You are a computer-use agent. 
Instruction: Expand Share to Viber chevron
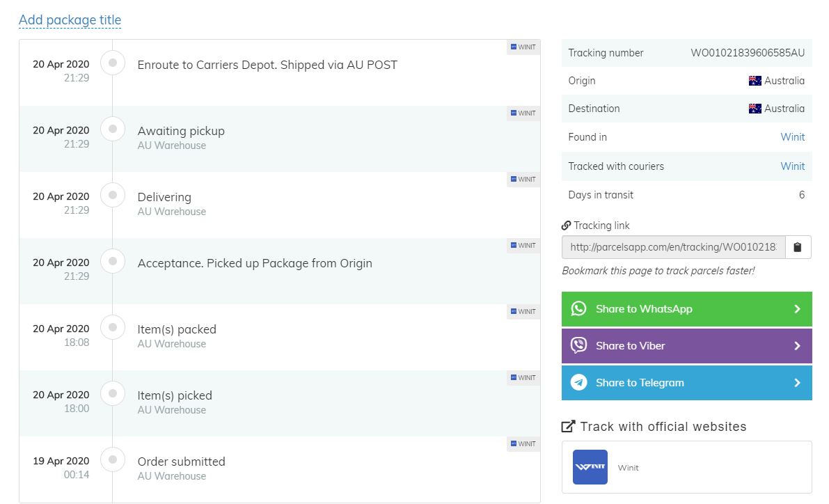pyautogui.click(x=797, y=346)
